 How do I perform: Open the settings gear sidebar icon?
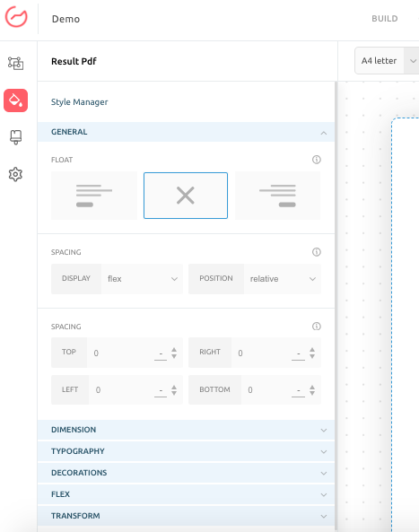pos(15,174)
